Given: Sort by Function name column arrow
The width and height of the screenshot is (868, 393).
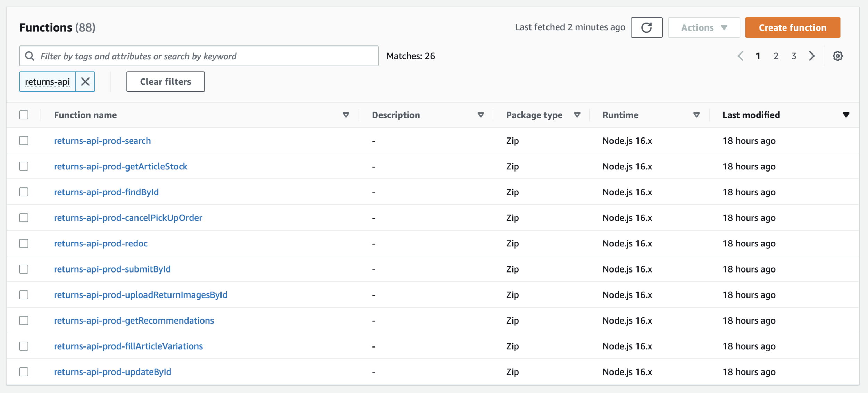Looking at the screenshot, I should [346, 115].
